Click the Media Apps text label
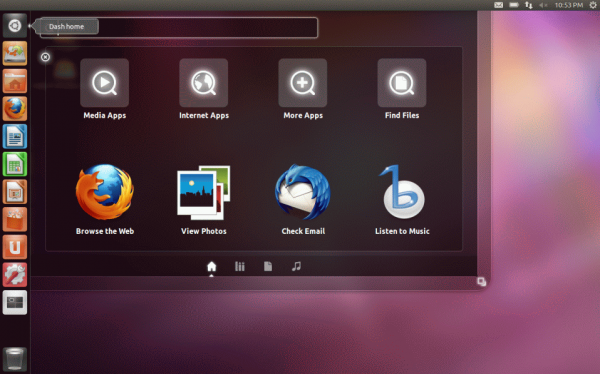Screen dimensions: 600x374 104,115
